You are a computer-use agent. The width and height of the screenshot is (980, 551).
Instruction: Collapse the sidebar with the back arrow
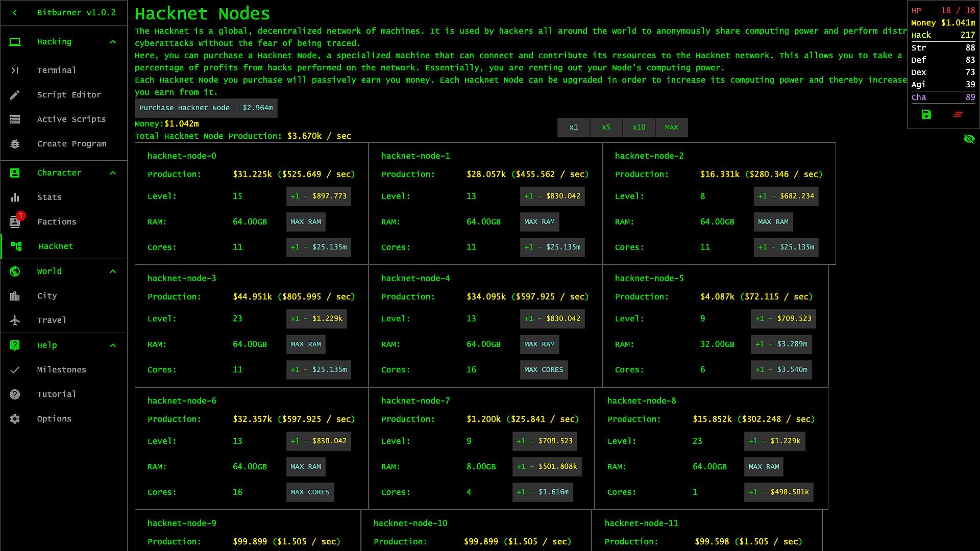coord(15,13)
